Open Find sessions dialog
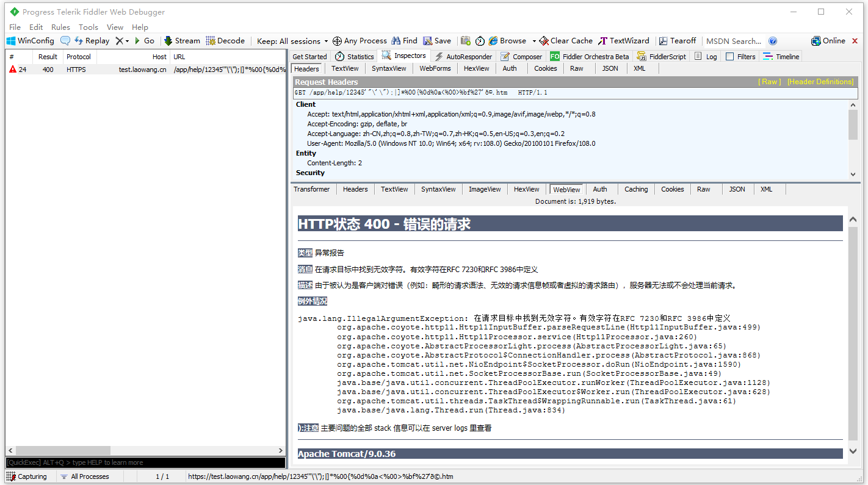This screenshot has width=868, height=485. 404,41
